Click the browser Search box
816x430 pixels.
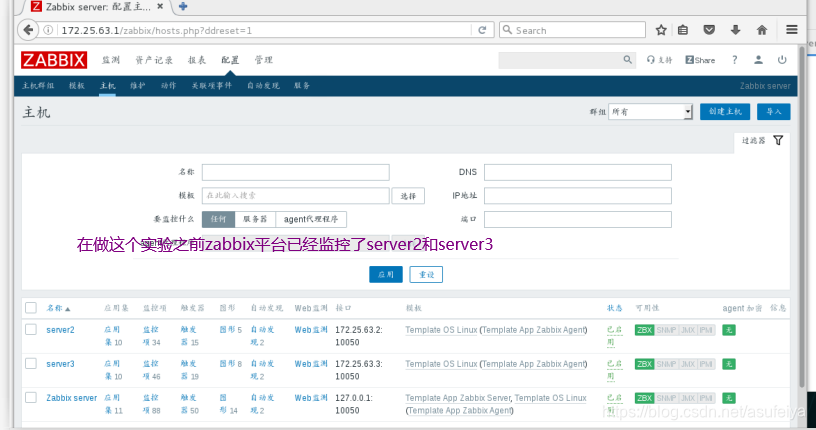pos(572,30)
